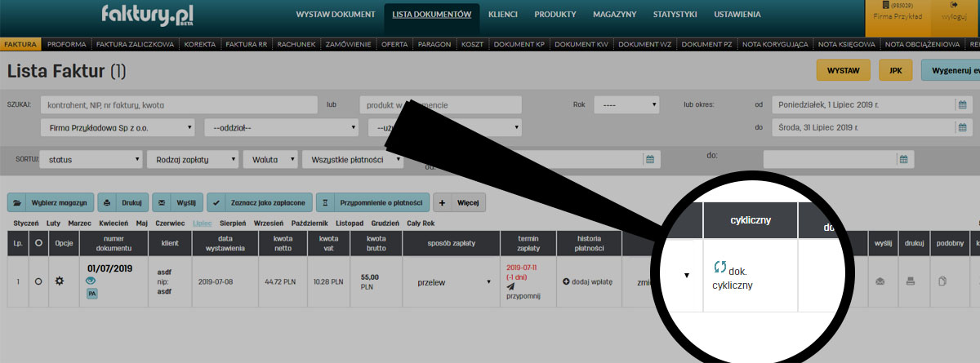Screen dimensions: 980x363
Task: Click envelope icon in wyślij column
Action: [880, 281]
